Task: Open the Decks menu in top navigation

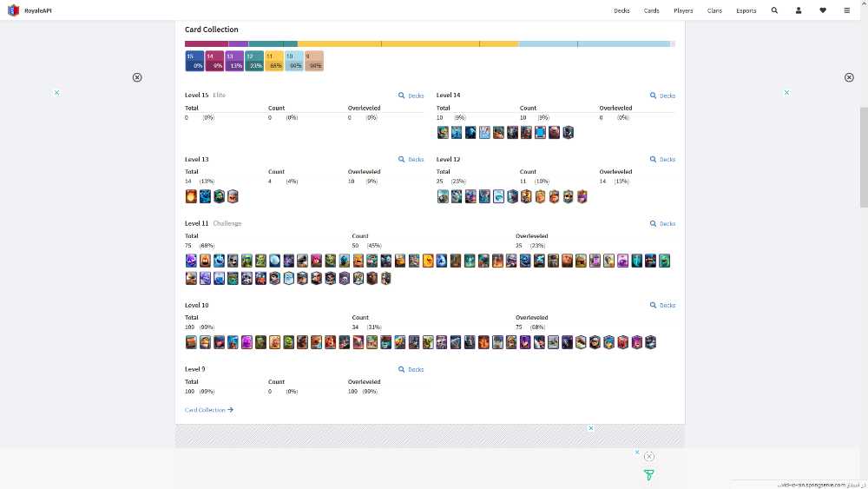Action: point(621,10)
